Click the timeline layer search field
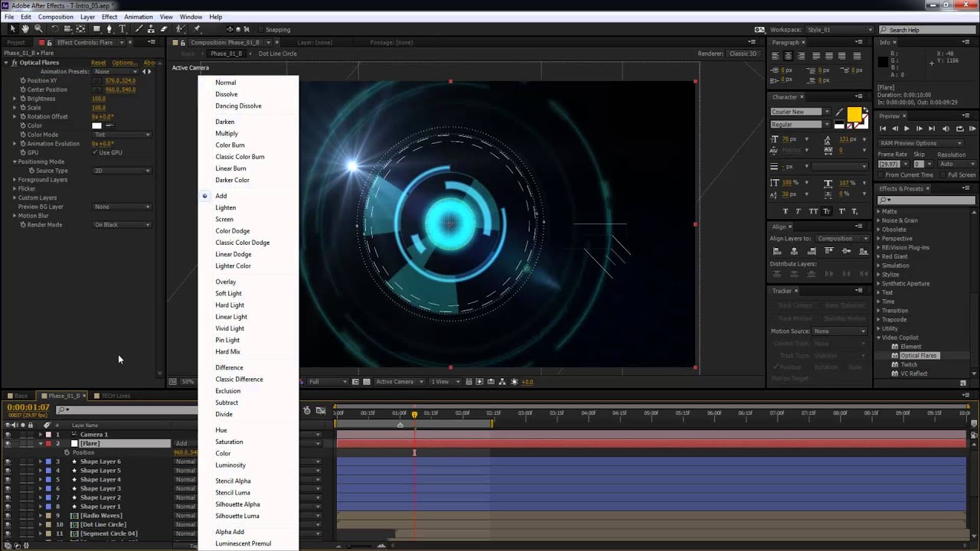This screenshot has height=551, width=980. point(126,409)
